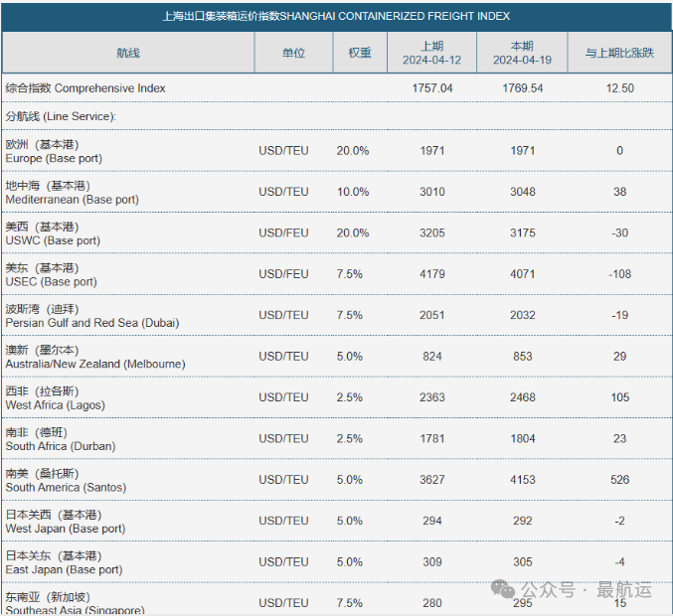Click the 分航线 (Line Service) label
The image size is (673, 616).
61,116
